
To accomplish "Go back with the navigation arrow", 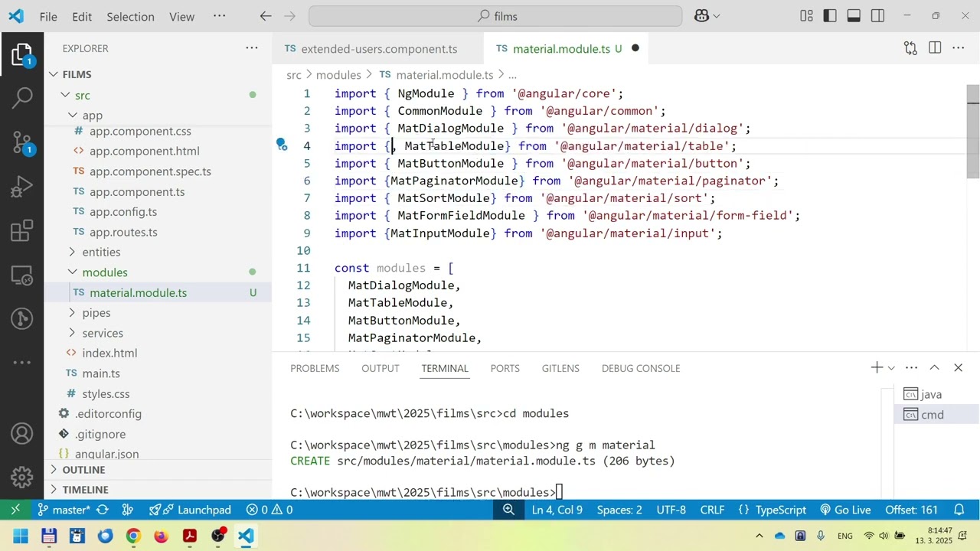I will click(266, 16).
